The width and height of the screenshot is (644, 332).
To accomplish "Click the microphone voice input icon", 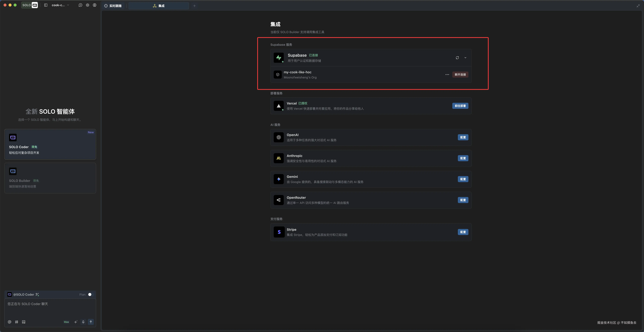I will click(x=83, y=322).
